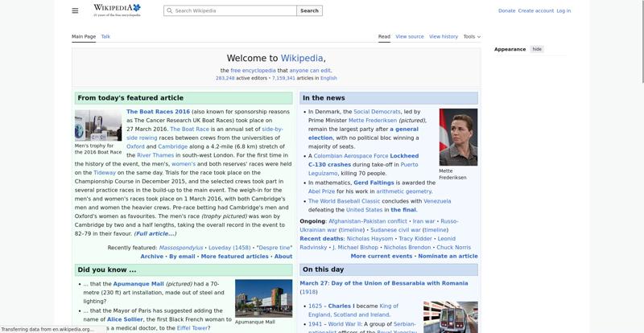
Task: Click the More current events link
Action: coord(381,256)
